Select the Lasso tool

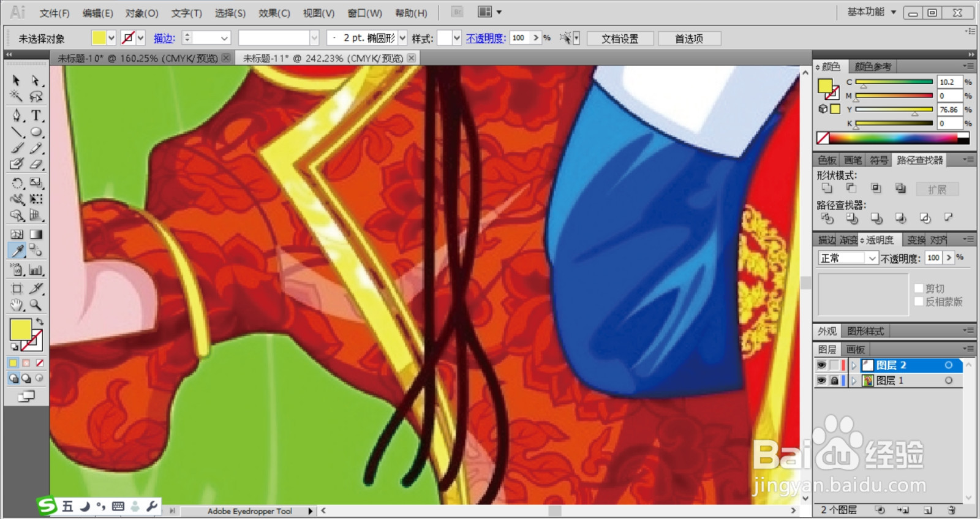(36, 96)
